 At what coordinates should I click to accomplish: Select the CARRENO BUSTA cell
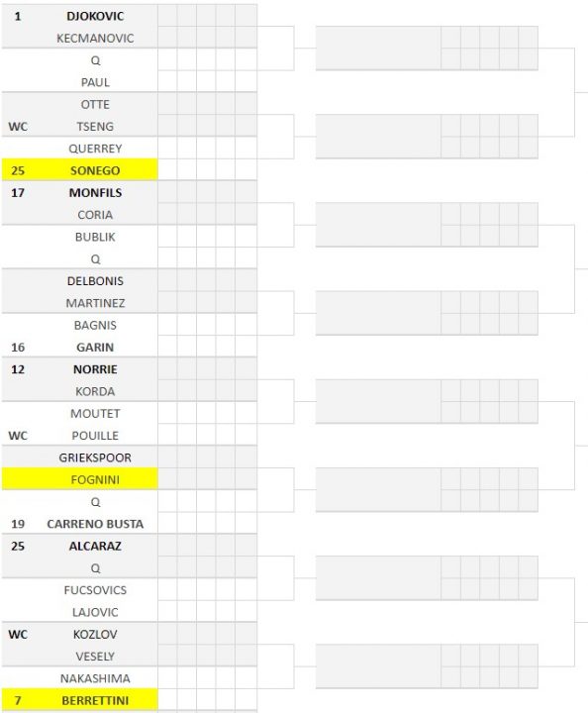tap(95, 524)
